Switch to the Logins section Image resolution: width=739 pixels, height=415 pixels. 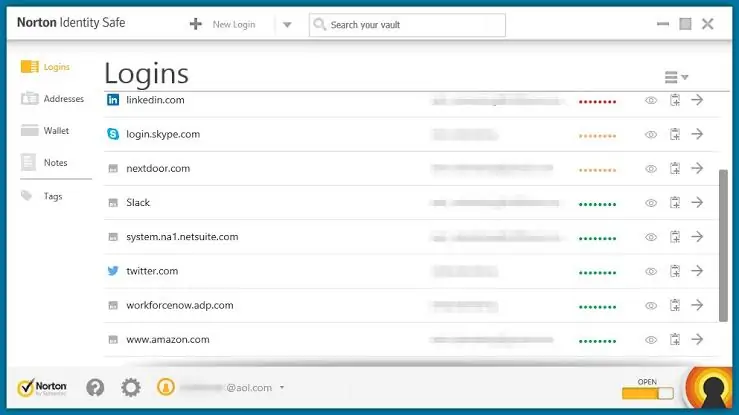(45, 67)
